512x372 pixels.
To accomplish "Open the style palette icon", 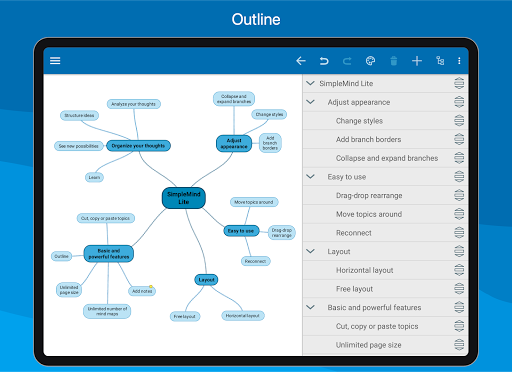I will [x=370, y=61].
